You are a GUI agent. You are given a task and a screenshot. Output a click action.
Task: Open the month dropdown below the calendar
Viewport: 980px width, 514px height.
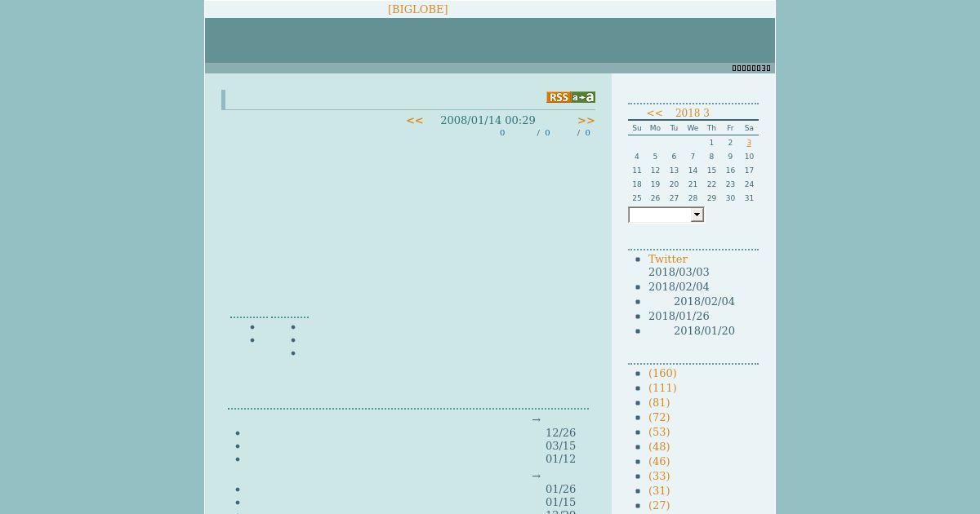point(666,215)
